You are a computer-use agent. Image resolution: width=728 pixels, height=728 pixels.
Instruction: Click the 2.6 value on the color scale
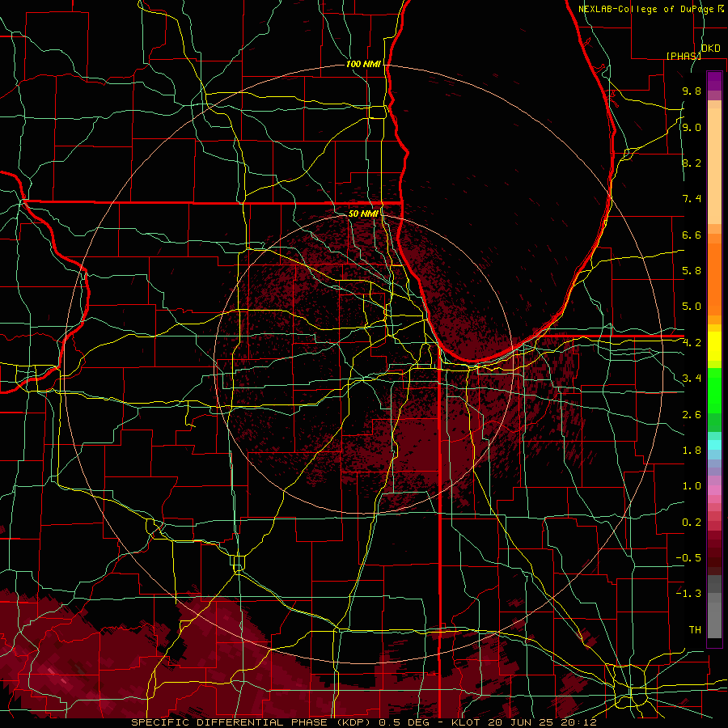coord(692,415)
